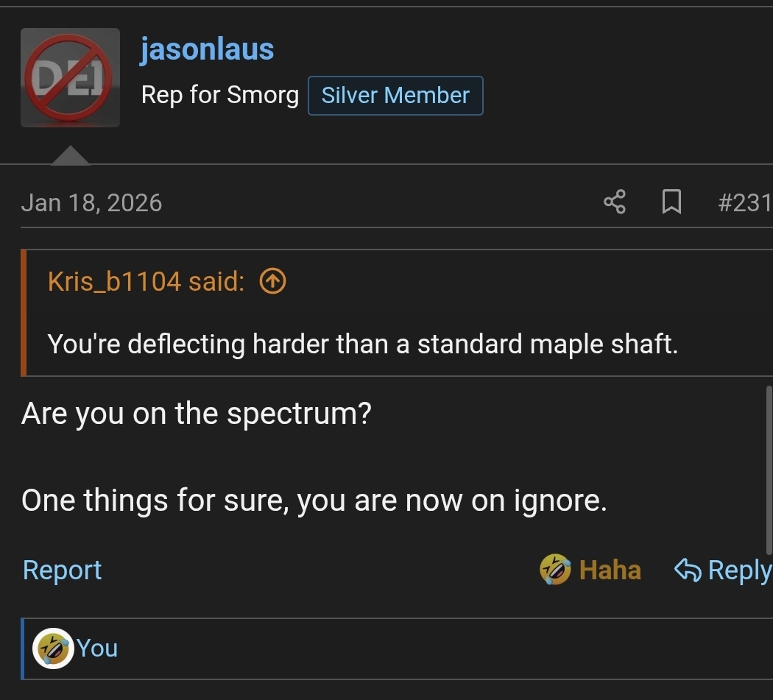This screenshot has height=700, width=773.
Task: Click the "Rep for Smorg" user title
Action: [219, 96]
